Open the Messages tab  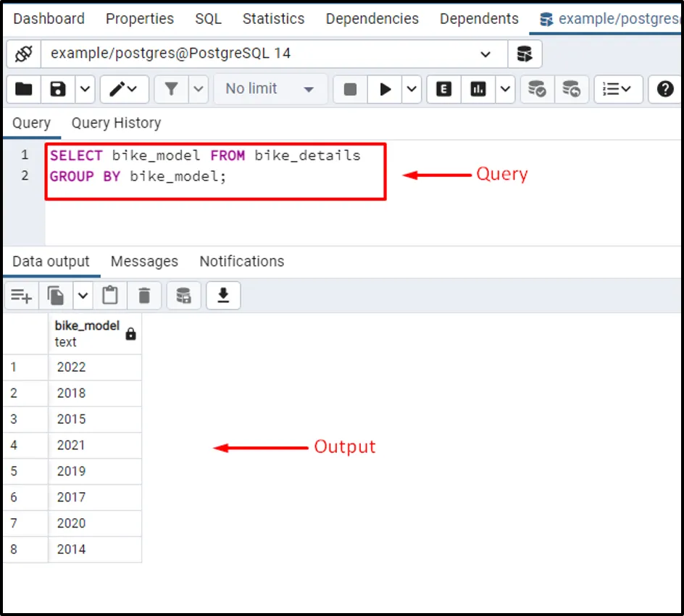tap(144, 262)
